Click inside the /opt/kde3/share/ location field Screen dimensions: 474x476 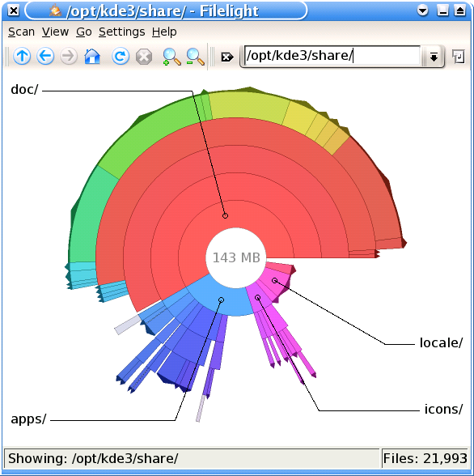[x=332, y=56]
